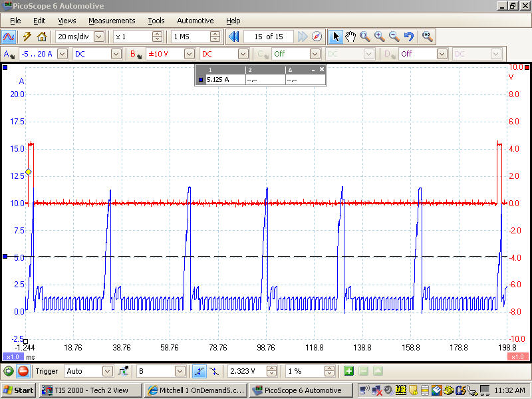
Task: Click the zoom factor x 1 spinner
Action: click(157, 37)
